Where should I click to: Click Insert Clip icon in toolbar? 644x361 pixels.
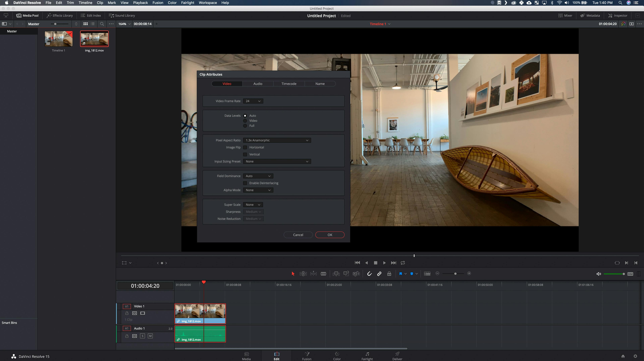click(x=336, y=274)
